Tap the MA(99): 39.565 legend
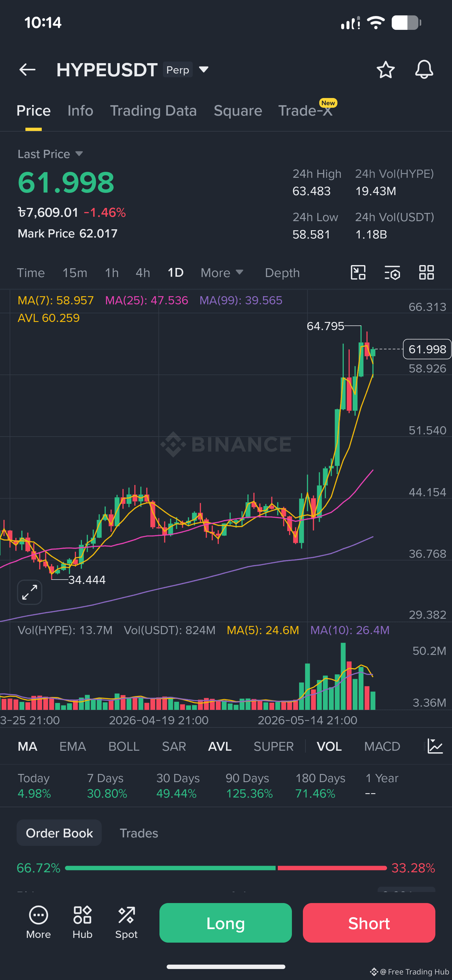452x980 pixels. tap(241, 300)
